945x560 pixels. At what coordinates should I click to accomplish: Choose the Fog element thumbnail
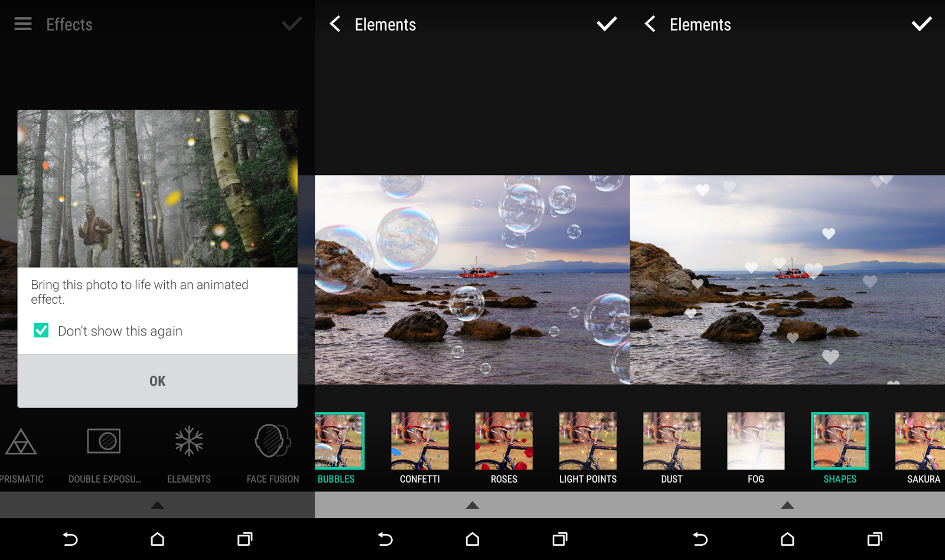(x=756, y=441)
